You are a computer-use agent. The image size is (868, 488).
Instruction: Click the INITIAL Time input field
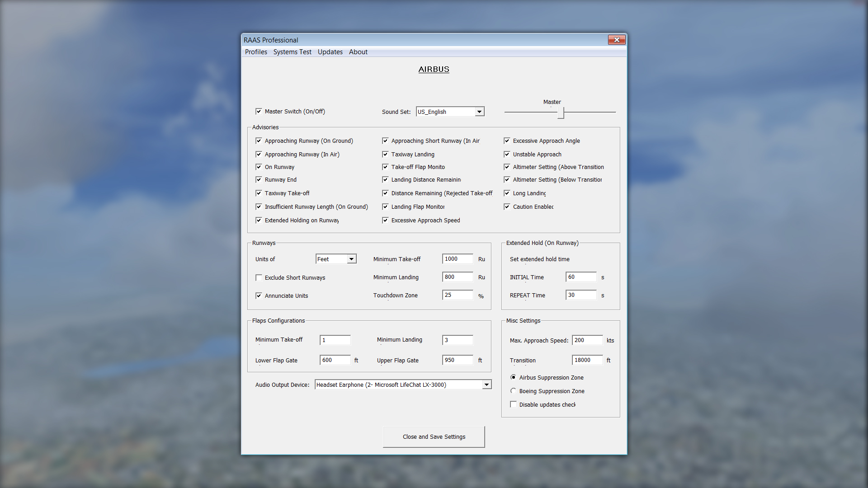tap(580, 277)
